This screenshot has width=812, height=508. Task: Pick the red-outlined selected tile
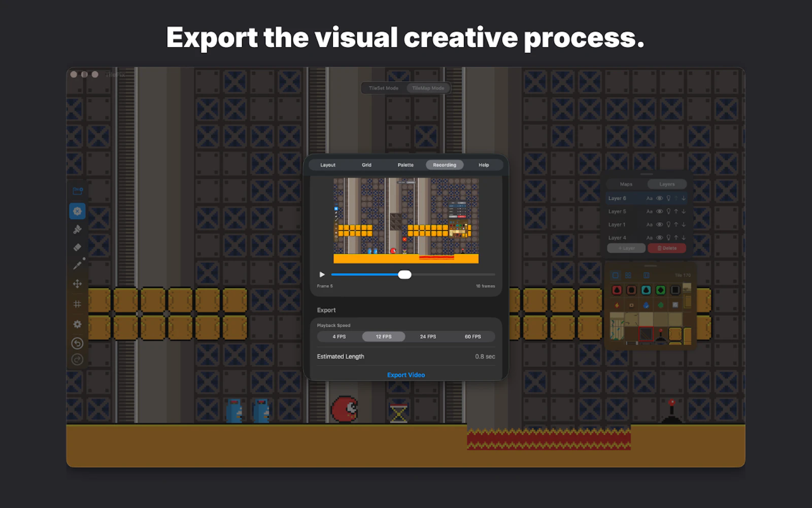click(x=646, y=334)
